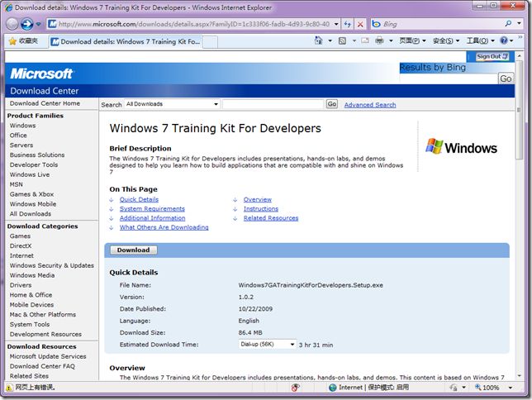The height and width of the screenshot is (400, 532).
Task: Click the red stop loading icon
Action: click(x=360, y=24)
